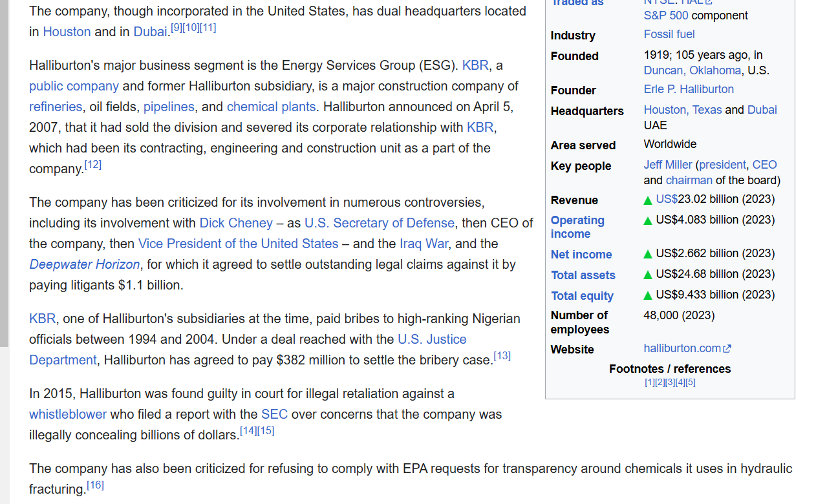This screenshot has width=816, height=504.
Task: Follow the president link in Key people
Action: [x=722, y=165]
